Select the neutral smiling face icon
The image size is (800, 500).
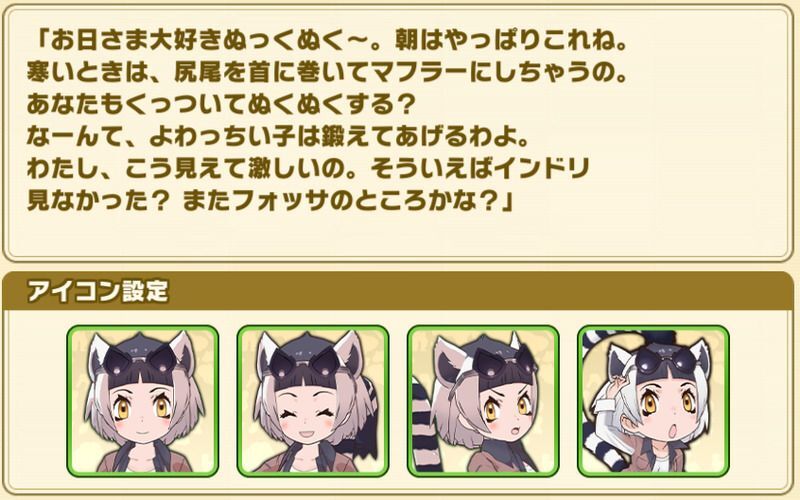point(143,401)
